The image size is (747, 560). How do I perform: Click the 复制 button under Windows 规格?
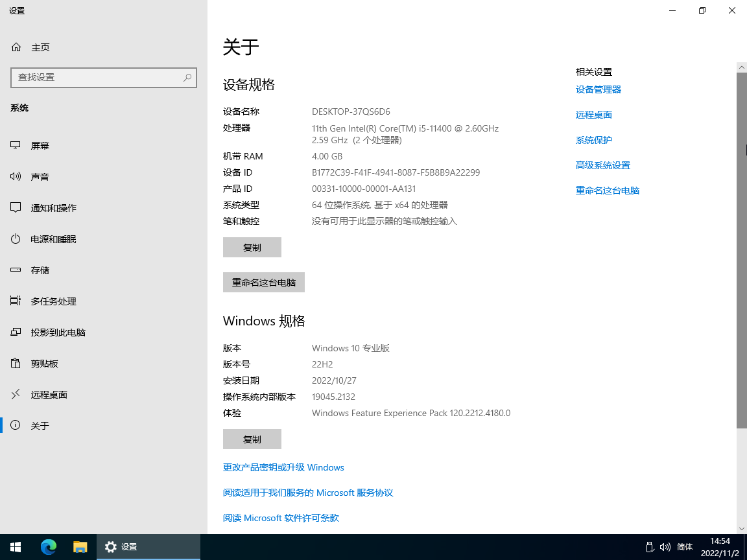pos(252,439)
